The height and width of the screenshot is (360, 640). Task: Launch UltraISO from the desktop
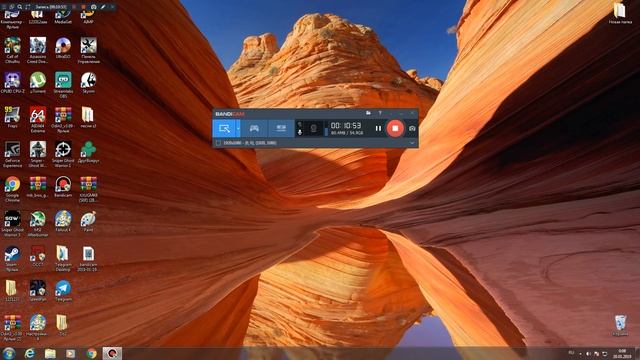click(x=63, y=48)
